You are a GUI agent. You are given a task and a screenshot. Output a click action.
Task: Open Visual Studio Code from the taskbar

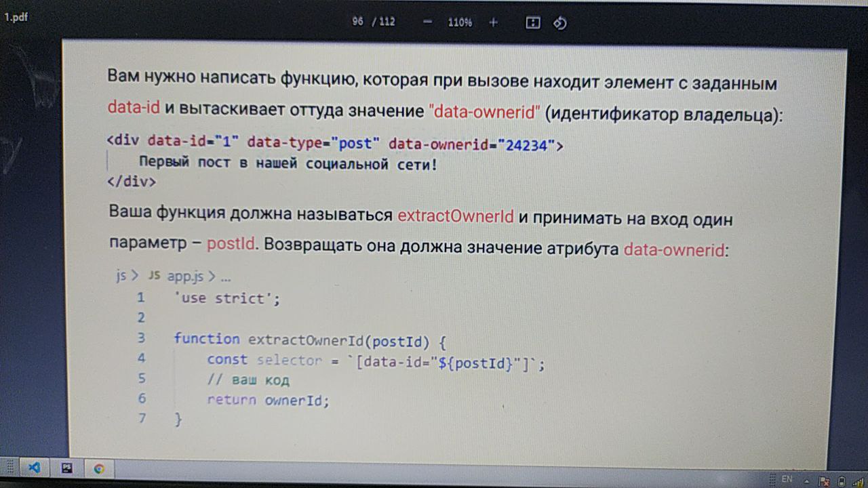(35, 468)
